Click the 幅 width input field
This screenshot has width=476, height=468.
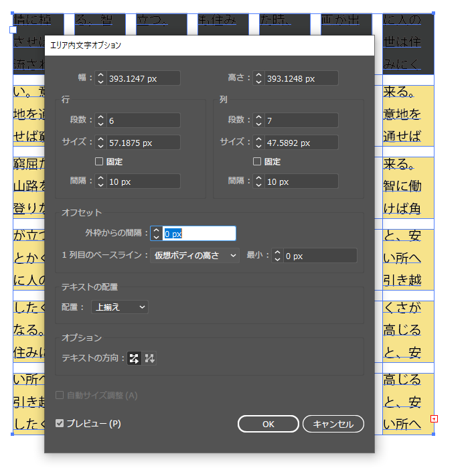pyautogui.click(x=143, y=78)
